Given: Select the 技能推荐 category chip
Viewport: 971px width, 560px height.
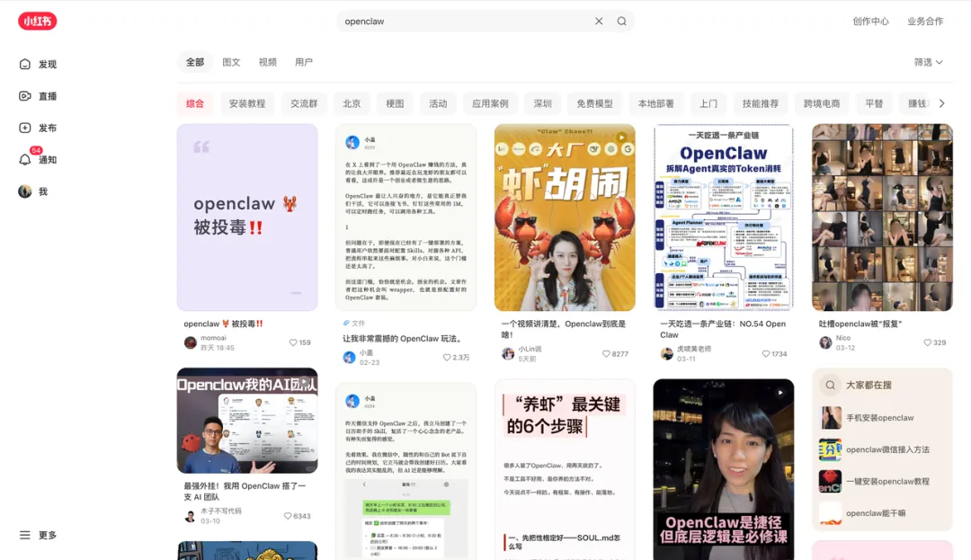Looking at the screenshot, I should point(761,103).
